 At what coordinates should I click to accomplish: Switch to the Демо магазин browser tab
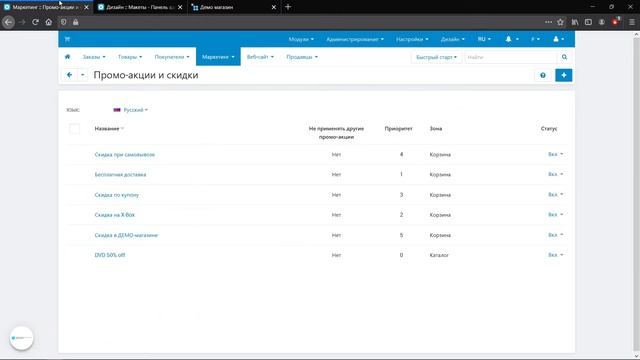(234, 7)
